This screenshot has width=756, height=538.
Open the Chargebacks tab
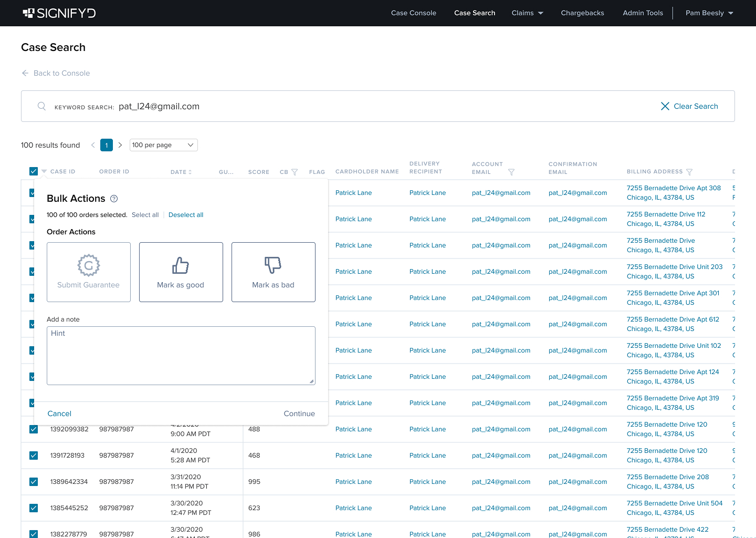(582, 13)
